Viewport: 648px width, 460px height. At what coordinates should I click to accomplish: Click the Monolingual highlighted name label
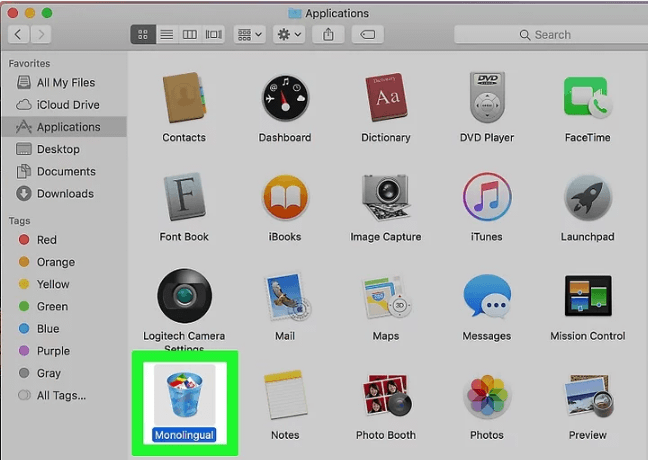184,435
